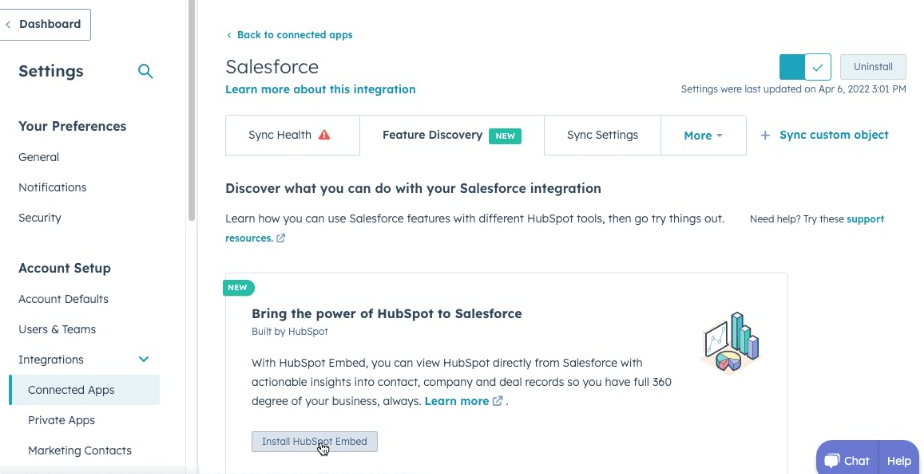
Task: Open the Chat bubble widget
Action: click(846, 461)
